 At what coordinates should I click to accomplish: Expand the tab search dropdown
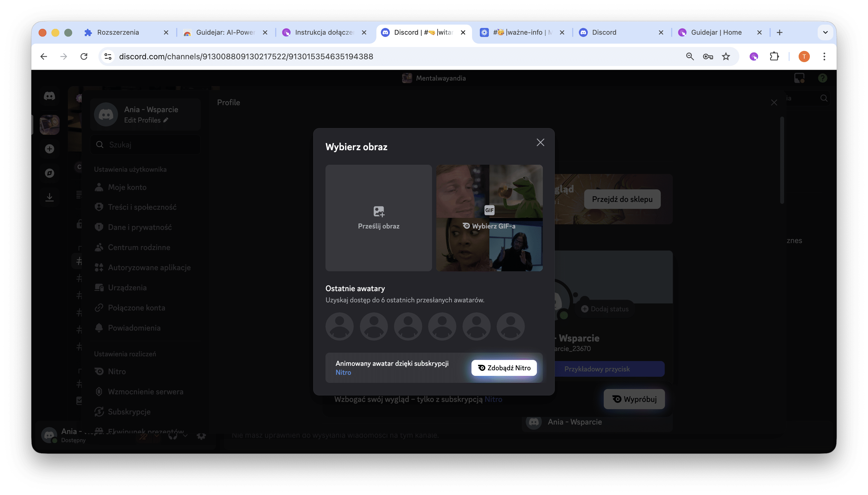pyautogui.click(x=825, y=32)
